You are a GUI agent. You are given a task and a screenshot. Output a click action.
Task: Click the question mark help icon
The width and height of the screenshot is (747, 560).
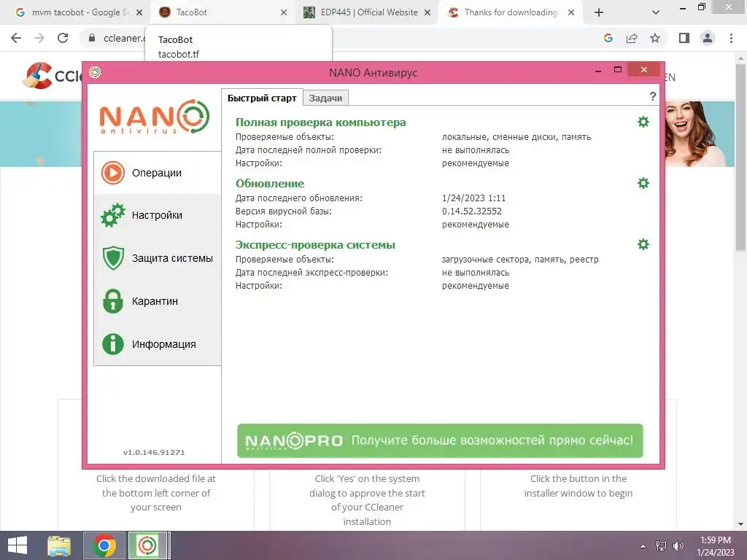pos(653,97)
